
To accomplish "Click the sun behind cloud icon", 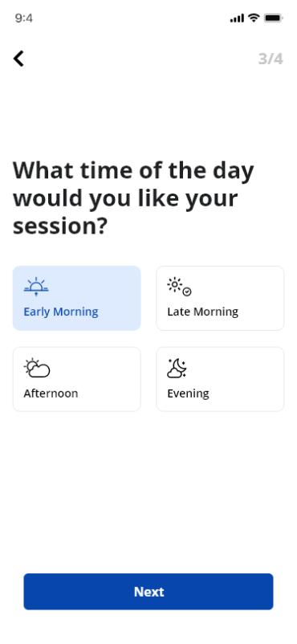I will [37, 368].
